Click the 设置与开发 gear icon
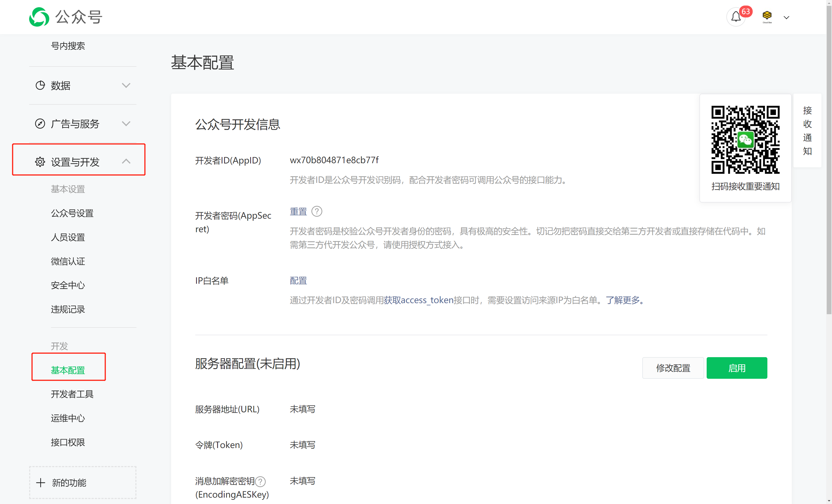 click(x=40, y=162)
